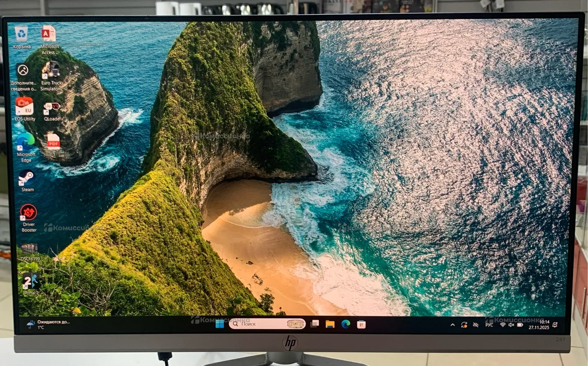Open the DSCF6399 image thumbnail
588x366 pixels.
click(x=29, y=249)
